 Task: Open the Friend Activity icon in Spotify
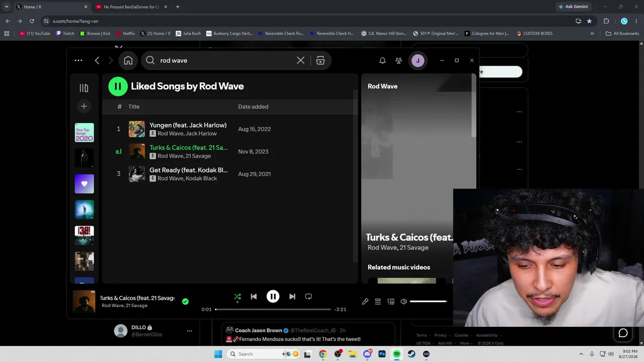pyautogui.click(x=398, y=60)
